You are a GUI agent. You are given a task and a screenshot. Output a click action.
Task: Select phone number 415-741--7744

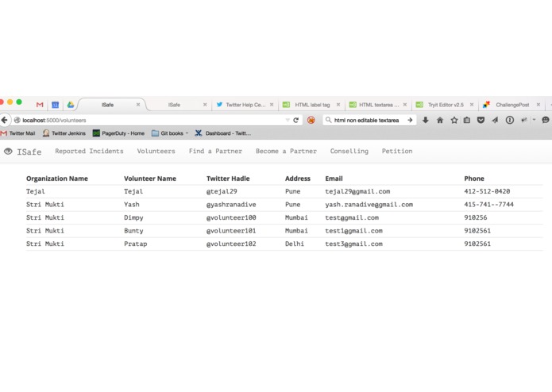click(488, 205)
